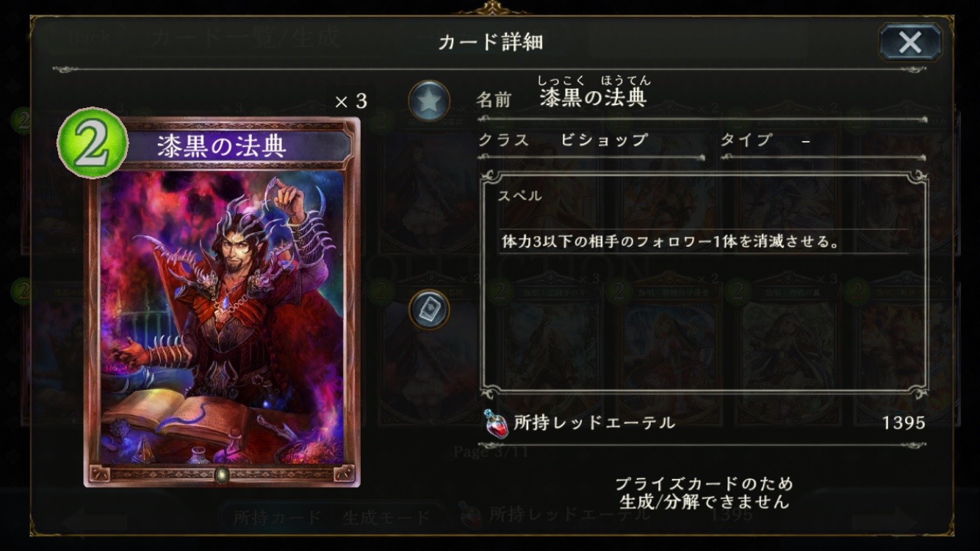Image resolution: width=980 pixels, height=551 pixels.
Task: Click the 1395 red ether amount
Action: (x=904, y=422)
